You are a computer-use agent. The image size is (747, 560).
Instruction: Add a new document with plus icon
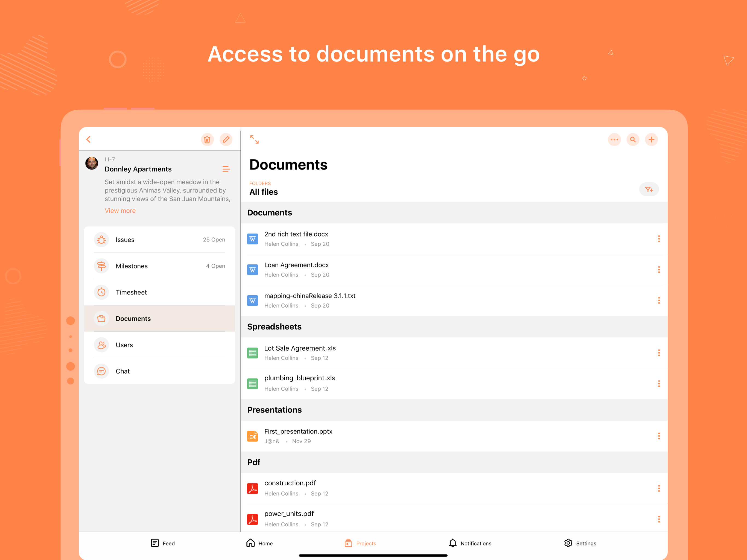click(651, 139)
